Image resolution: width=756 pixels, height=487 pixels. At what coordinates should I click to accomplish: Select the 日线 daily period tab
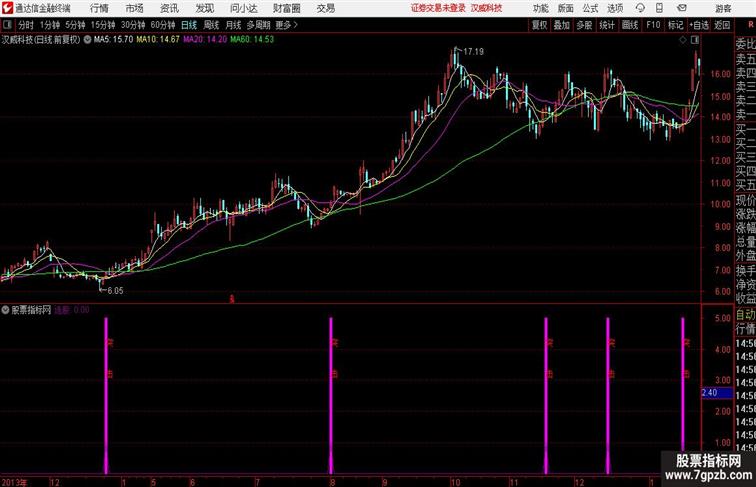point(189,25)
